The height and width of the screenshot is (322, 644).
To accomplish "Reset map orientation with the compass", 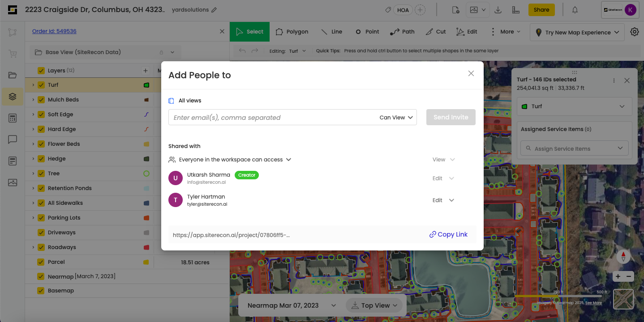I will pos(623,257).
